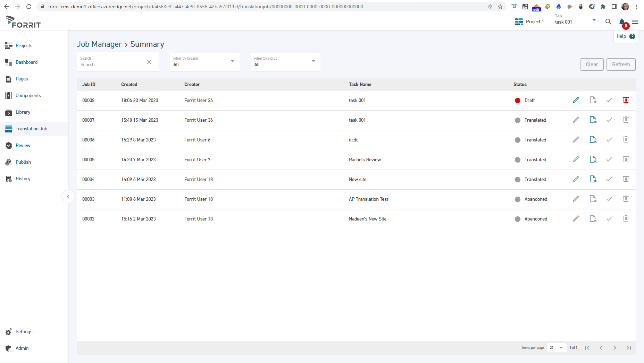
Task: Click the Job Manager breadcrumb link
Action: (x=99, y=44)
